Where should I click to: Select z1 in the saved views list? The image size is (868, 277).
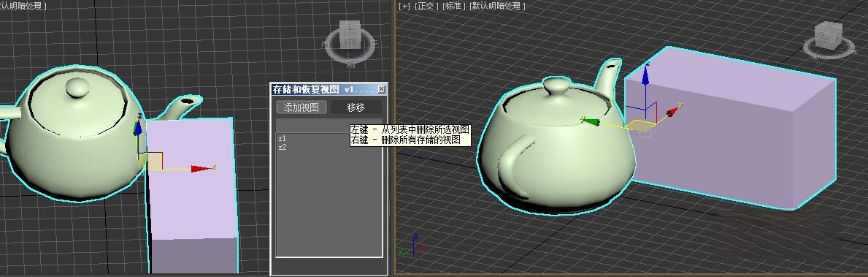click(x=283, y=139)
